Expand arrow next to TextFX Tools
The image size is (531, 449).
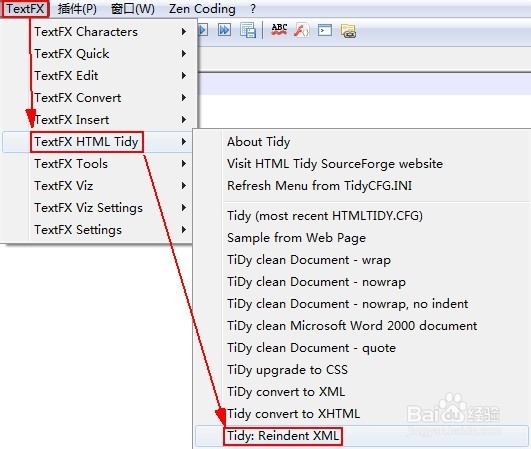[184, 164]
